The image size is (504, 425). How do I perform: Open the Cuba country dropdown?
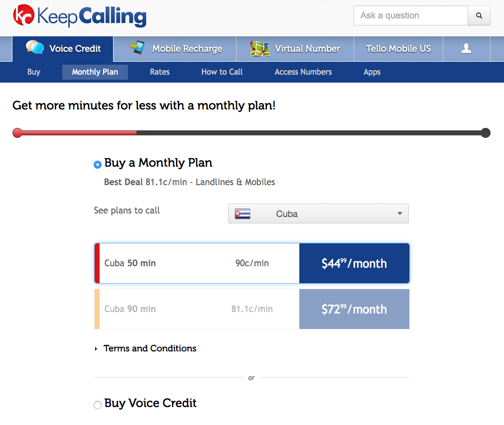(x=318, y=213)
